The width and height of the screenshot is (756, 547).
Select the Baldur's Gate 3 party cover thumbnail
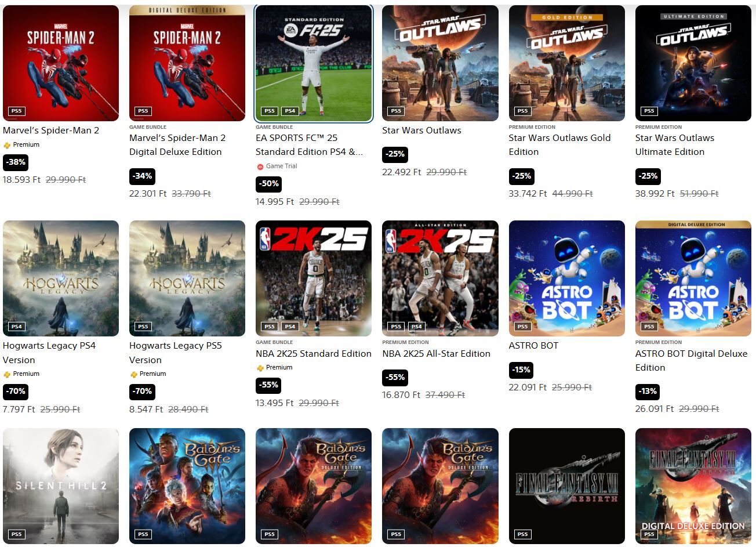[187, 486]
